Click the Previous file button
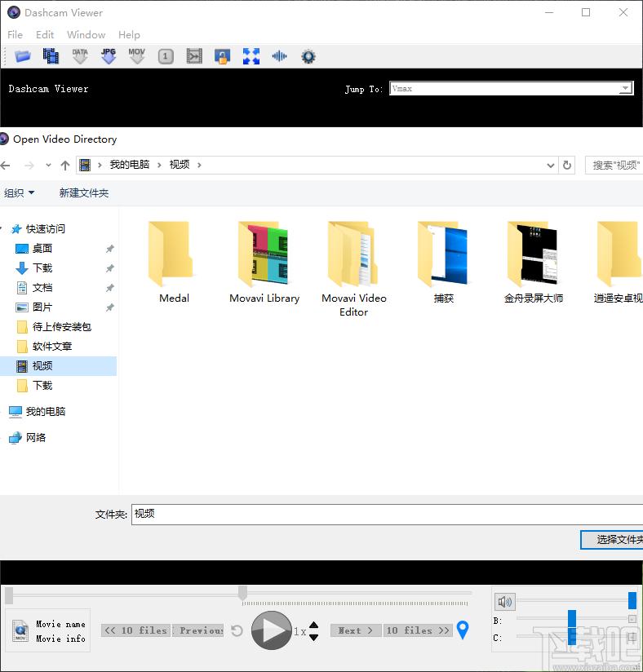643x672 pixels. 198,630
